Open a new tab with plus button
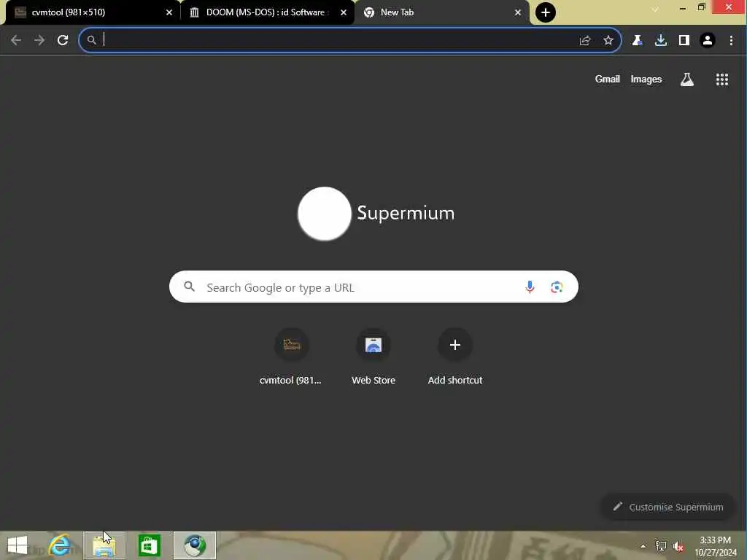 click(x=546, y=12)
